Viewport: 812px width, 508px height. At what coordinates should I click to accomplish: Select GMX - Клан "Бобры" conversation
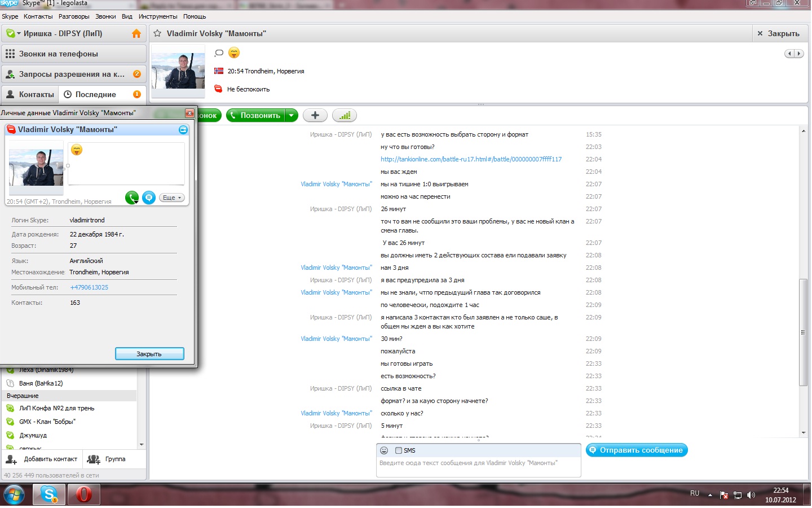(x=70, y=422)
